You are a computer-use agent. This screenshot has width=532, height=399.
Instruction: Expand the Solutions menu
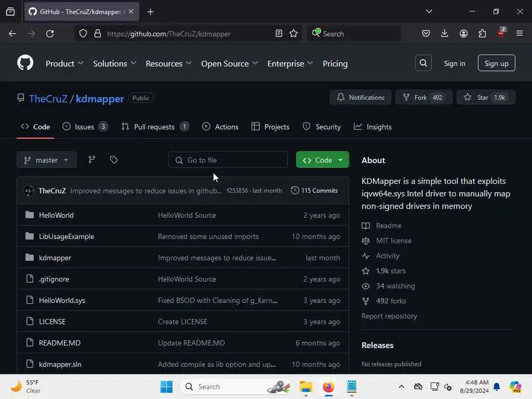click(x=115, y=63)
